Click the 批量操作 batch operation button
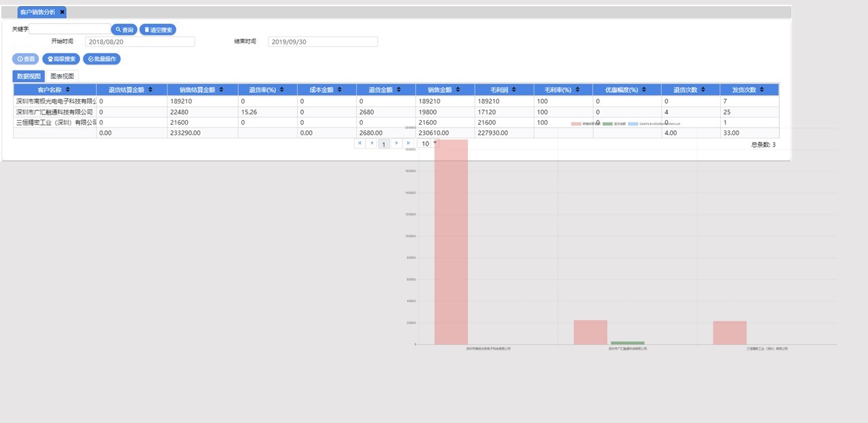Viewport: 868px width, 423px height. pos(102,59)
